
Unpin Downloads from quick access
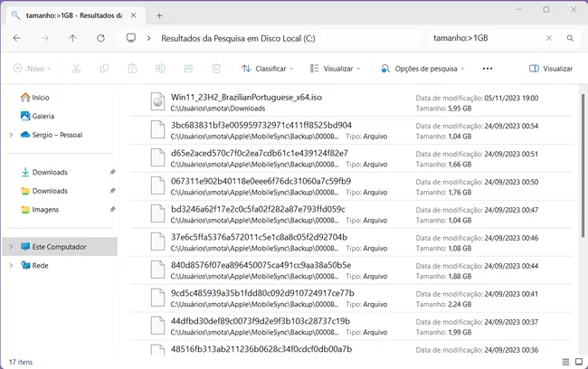tap(112, 172)
